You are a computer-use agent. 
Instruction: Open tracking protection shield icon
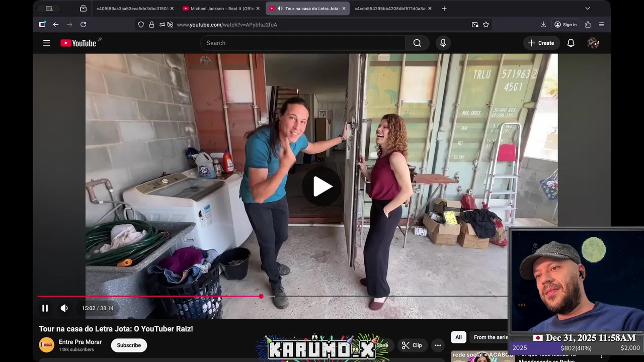coord(141,25)
